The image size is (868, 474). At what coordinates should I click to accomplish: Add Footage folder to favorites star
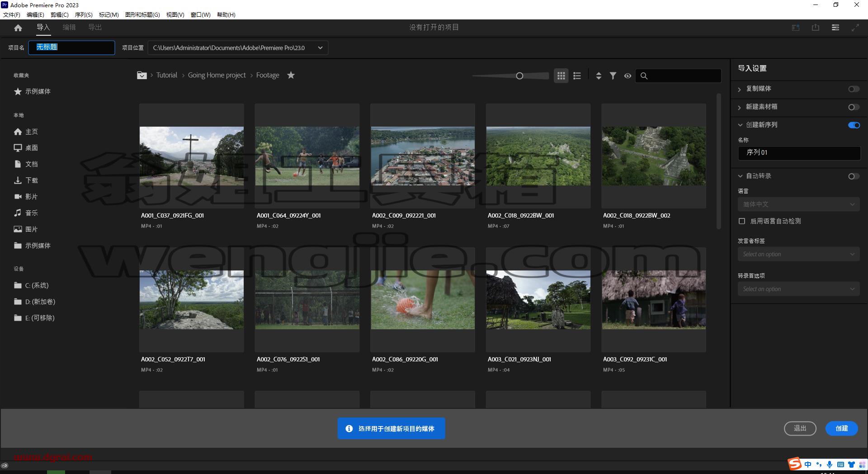(291, 75)
